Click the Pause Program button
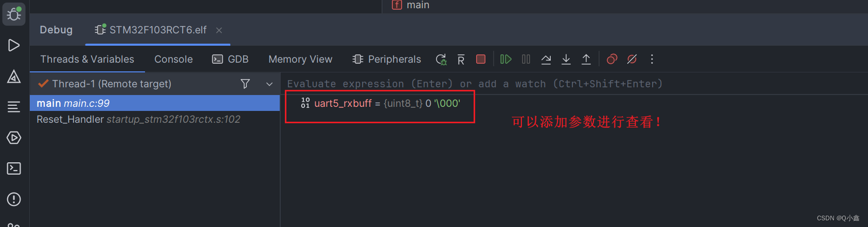Viewport: 868px width, 227px height. pyautogui.click(x=526, y=59)
